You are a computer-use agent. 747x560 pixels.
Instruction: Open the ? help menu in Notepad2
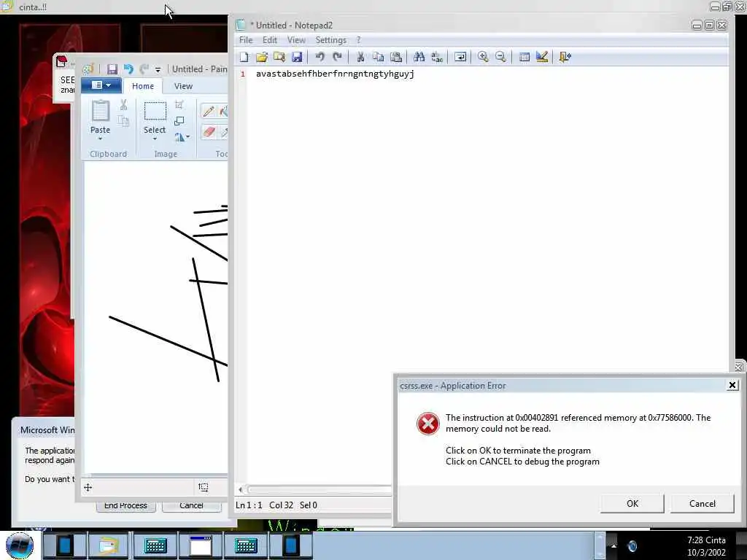(359, 40)
